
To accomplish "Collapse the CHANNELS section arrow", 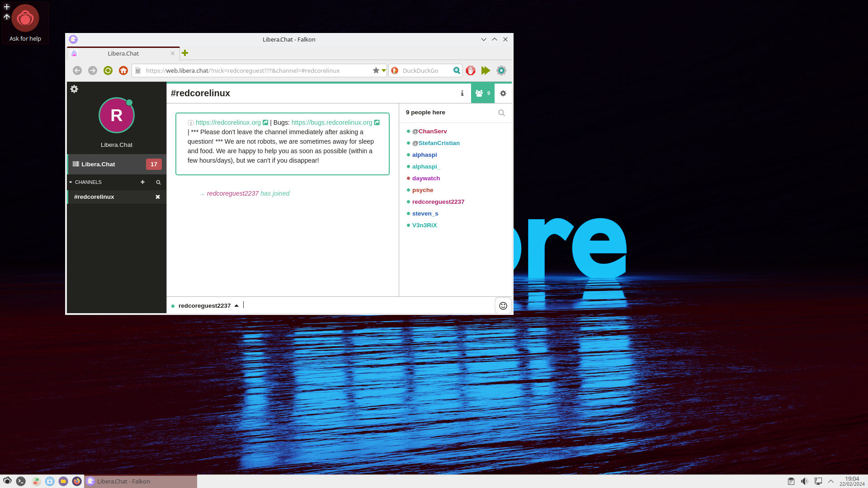I will (x=71, y=182).
